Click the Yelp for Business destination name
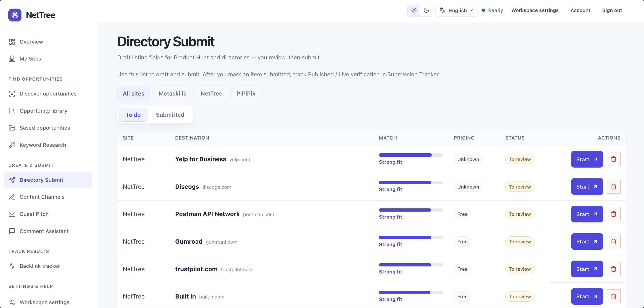Viewport: 644px width, 308px height. coord(201,159)
